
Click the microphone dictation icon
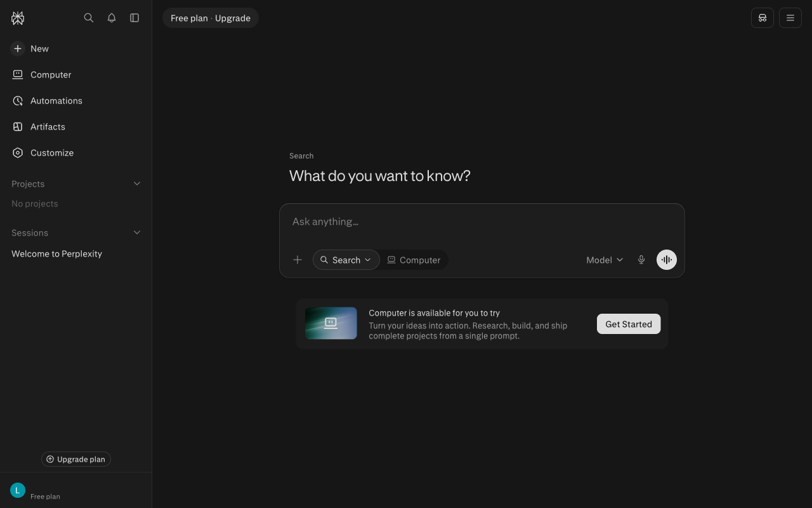point(641,260)
